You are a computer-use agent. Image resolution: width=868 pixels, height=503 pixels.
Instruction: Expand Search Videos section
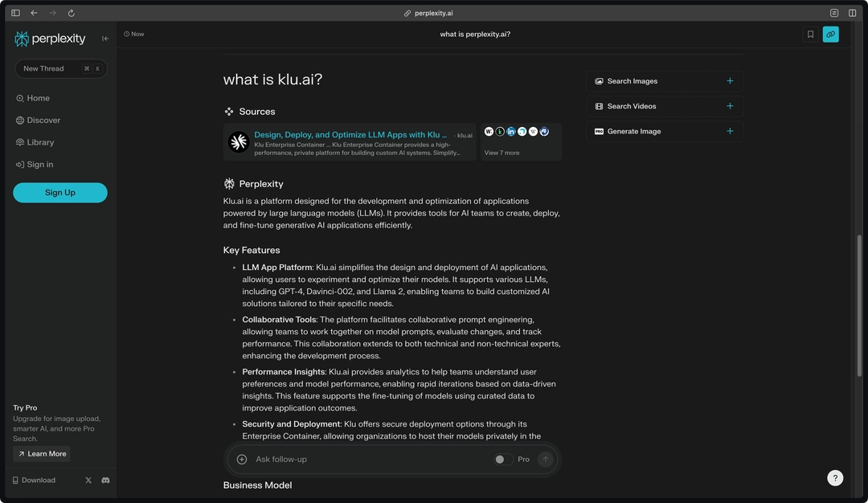coord(730,105)
